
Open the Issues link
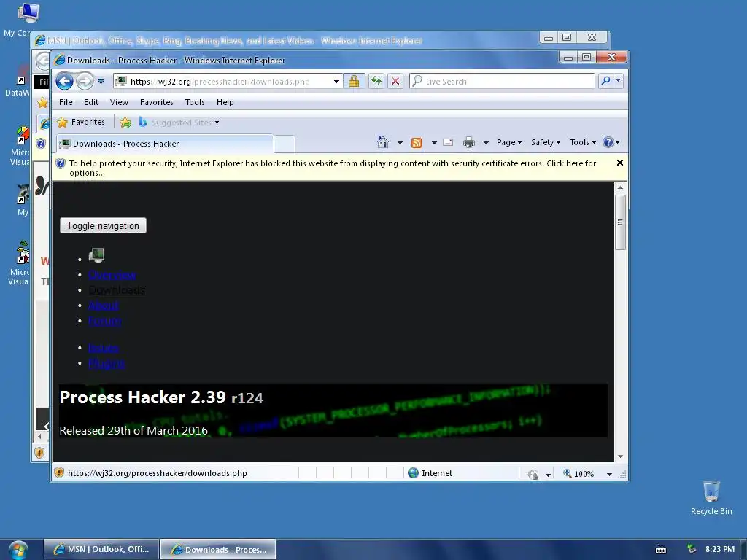point(104,348)
